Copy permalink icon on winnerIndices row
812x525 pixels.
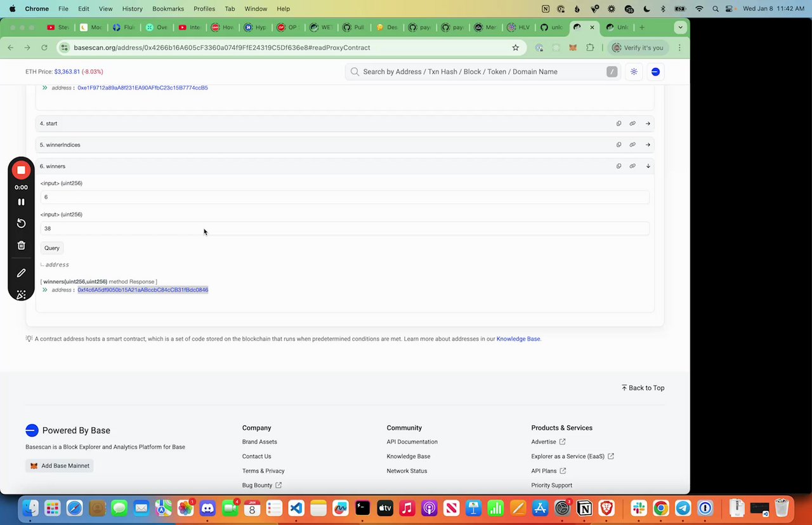632,145
